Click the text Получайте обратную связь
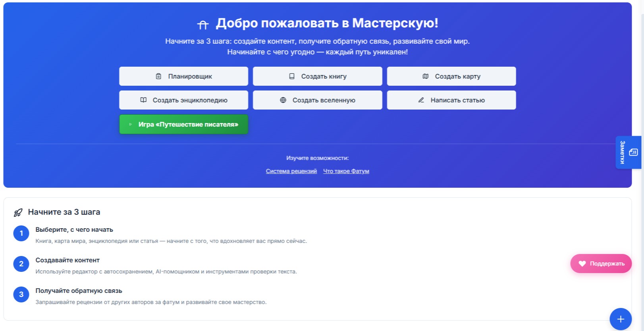This screenshot has width=644, height=331. pyautogui.click(x=79, y=291)
